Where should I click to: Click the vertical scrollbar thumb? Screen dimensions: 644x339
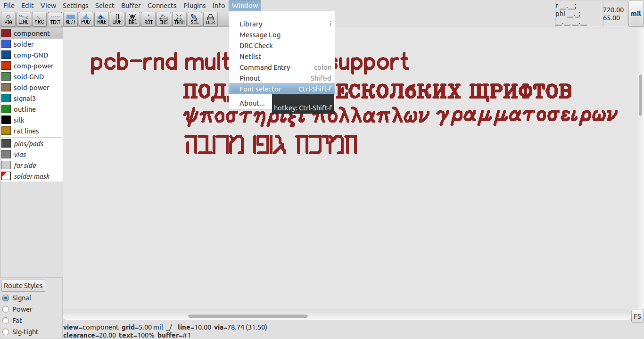pos(641,95)
